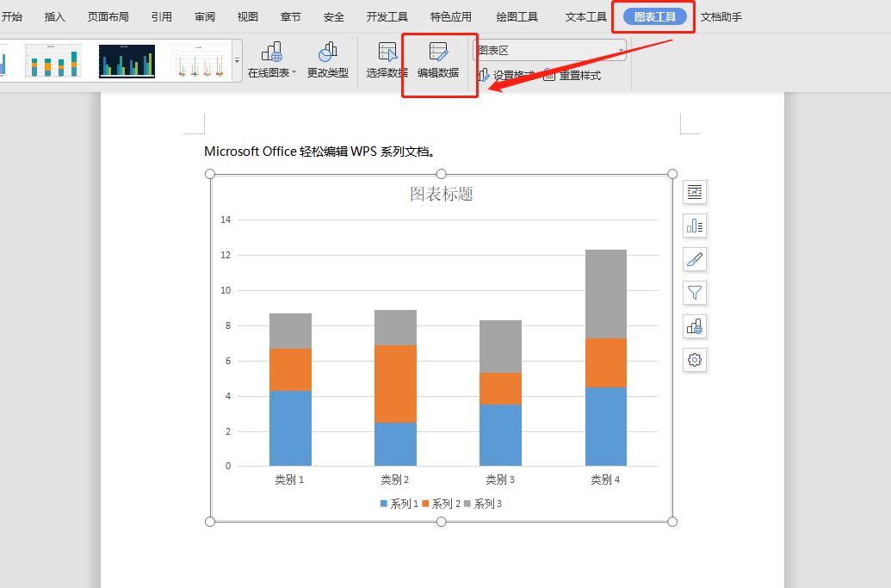
Task: Open chart elements button beside chart
Action: coord(695,226)
